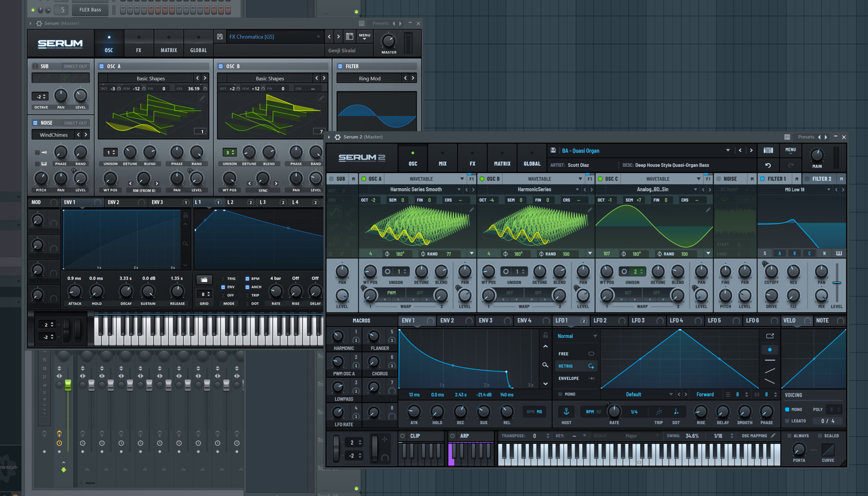Image resolution: width=868 pixels, height=496 pixels.
Task: Enable FILTER 2 in Serum 2
Action: tap(807, 179)
